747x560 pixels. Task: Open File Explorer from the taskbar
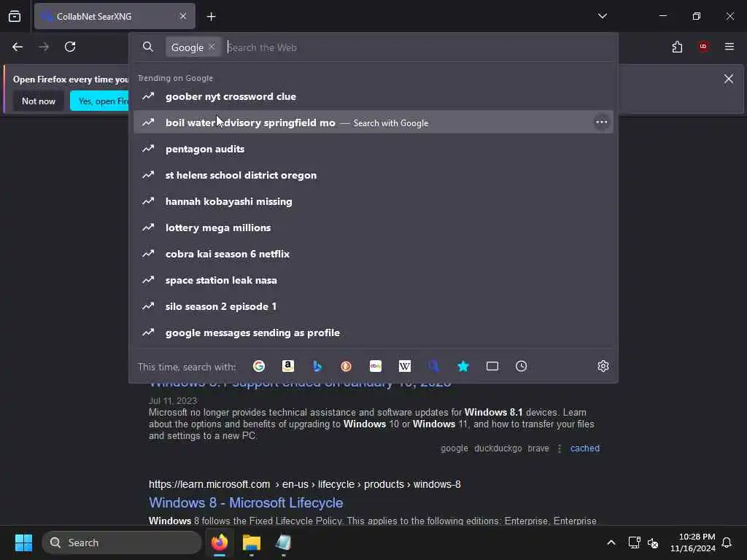click(x=251, y=542)
